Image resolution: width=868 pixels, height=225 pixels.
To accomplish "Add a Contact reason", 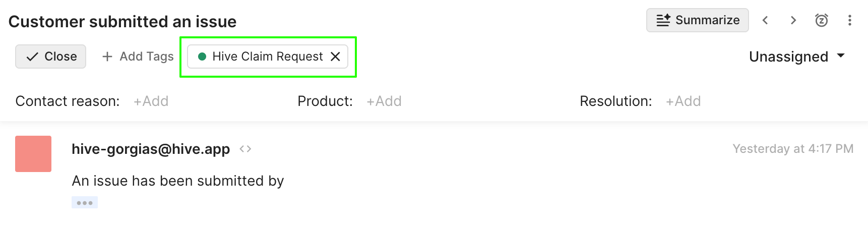I will coord(151,101).
